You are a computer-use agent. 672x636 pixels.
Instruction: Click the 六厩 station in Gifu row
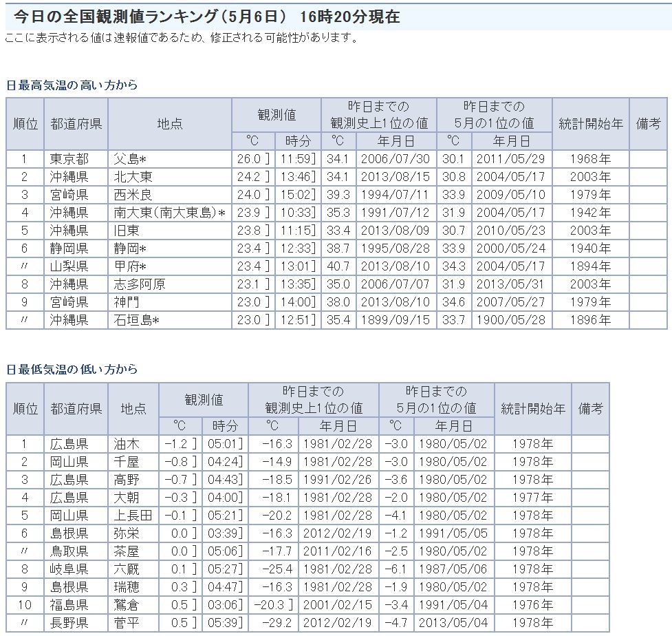[126, 569]
